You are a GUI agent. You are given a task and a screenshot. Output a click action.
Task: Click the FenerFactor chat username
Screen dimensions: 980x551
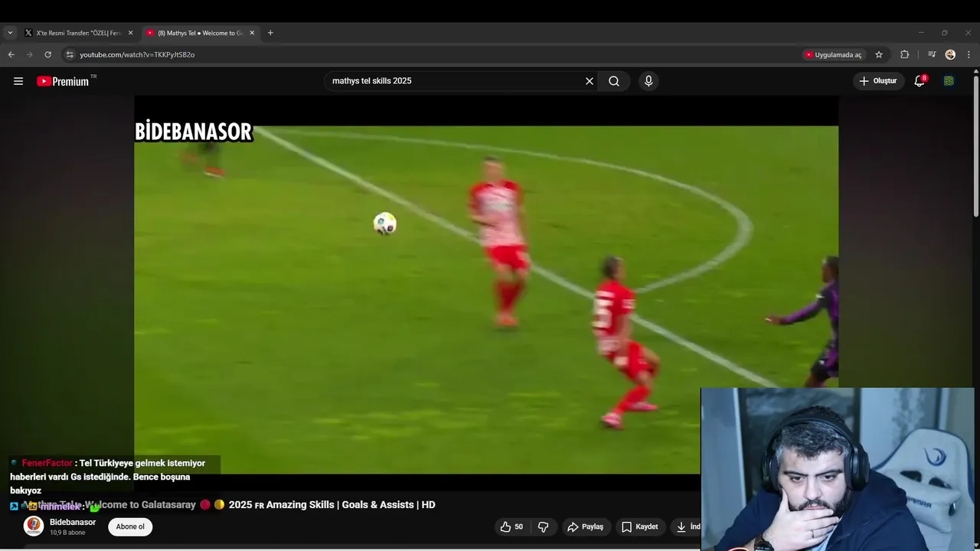tap(47, 463)
